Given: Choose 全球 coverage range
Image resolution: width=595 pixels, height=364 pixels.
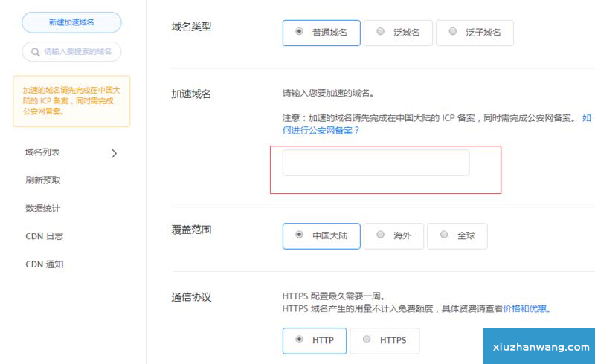Looking at the screenshot, I should pos(457,235).
